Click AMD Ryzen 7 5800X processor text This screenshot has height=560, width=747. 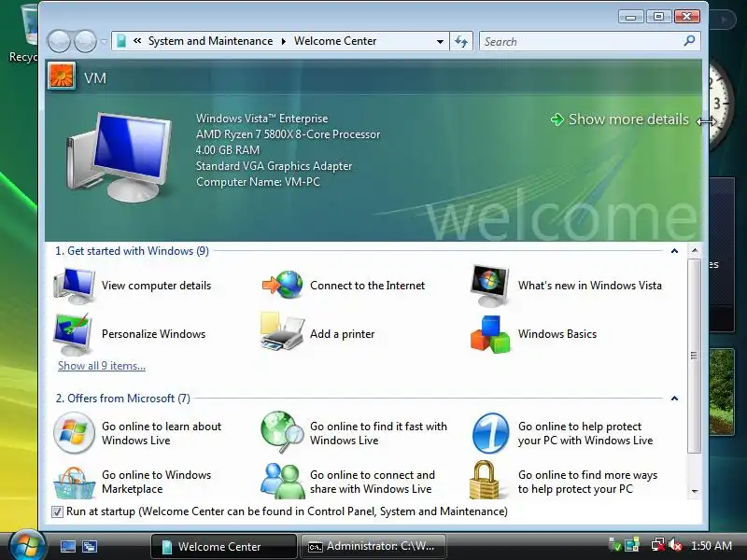[x=288, y=134]
